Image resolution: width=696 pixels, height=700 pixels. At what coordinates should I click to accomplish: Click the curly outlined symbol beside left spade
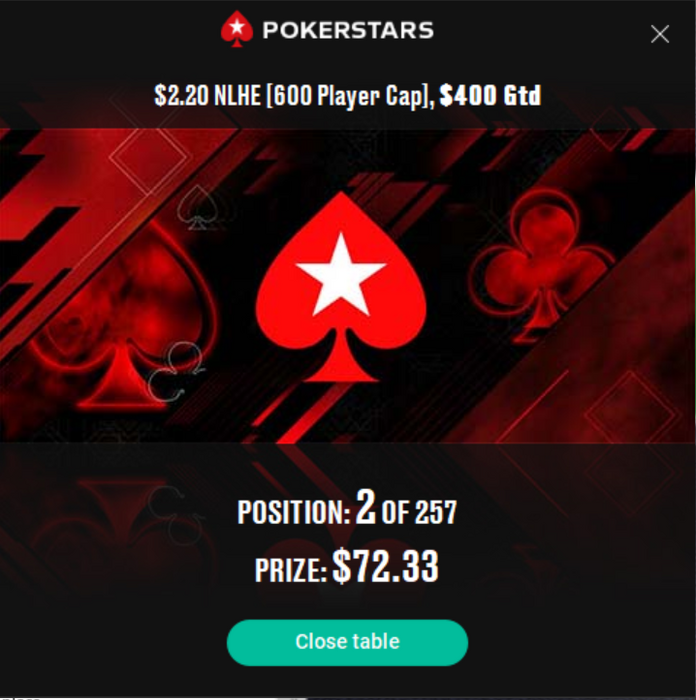coord(175,371)
